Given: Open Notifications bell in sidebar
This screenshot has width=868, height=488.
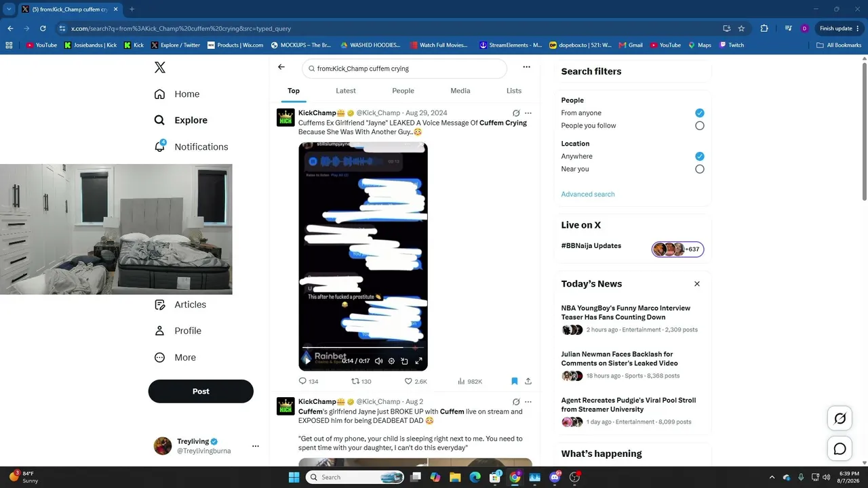Looking at the screenshot, I should pos(191,146).
